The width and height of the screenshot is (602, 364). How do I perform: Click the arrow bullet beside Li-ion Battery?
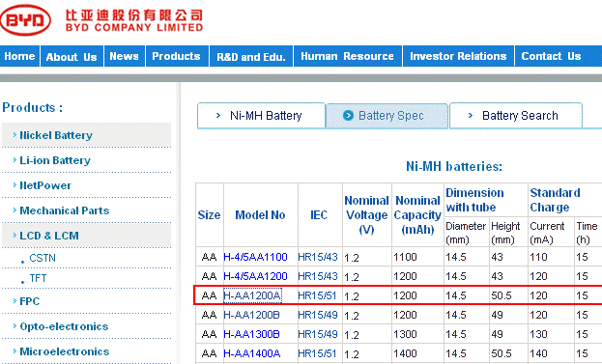coord(14,160)
